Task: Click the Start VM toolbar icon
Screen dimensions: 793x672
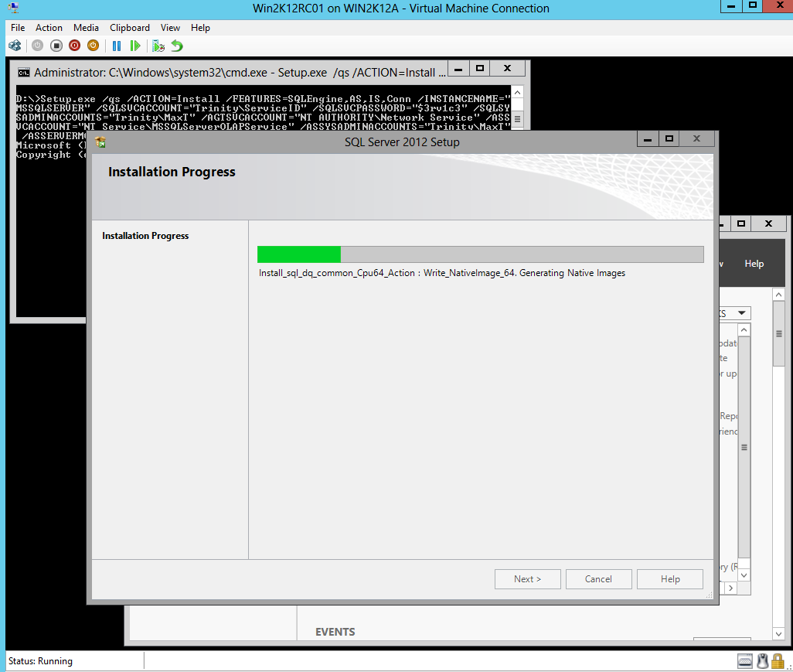Action: (37, 46)
